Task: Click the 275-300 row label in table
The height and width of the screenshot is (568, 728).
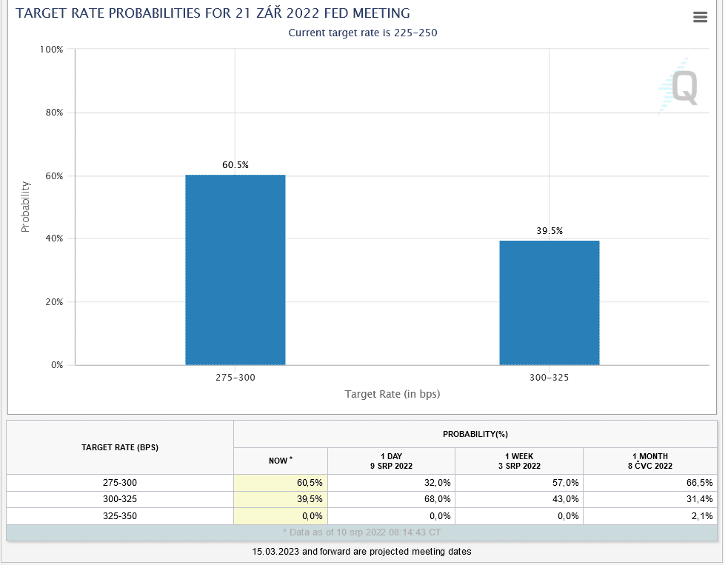Action: pyautogui.click(x=120, y=482)
